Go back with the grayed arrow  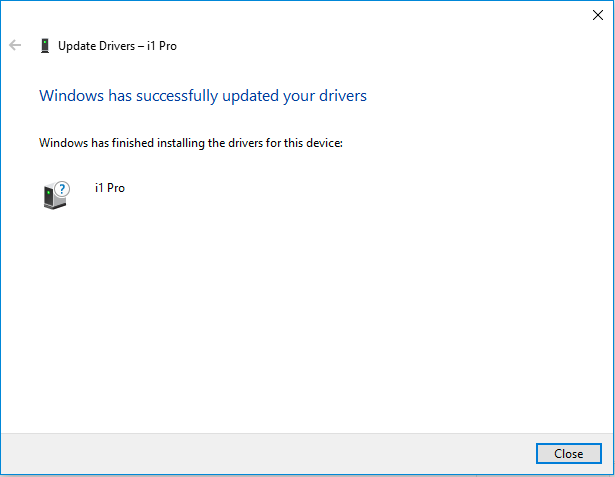(x=15, y=45)
